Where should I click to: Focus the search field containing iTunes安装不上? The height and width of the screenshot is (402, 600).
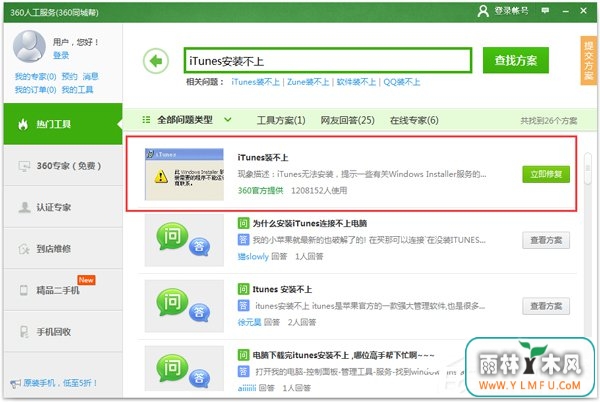click(328, 60)
